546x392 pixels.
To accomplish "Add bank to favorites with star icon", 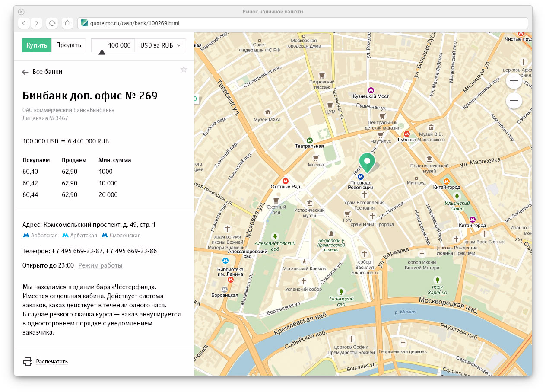I will [184, 70].
